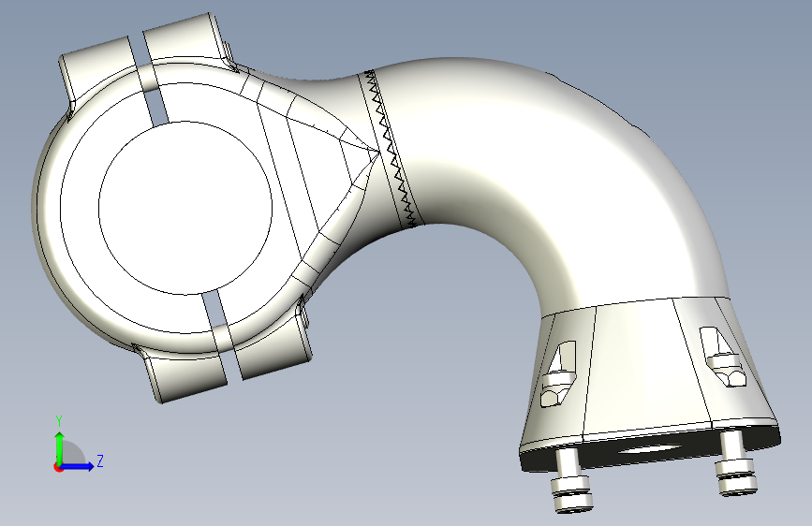The height and width of the screenshot is (526, 812).
Task: Select the left hex nut pocket on the cone
Action: 558,373
